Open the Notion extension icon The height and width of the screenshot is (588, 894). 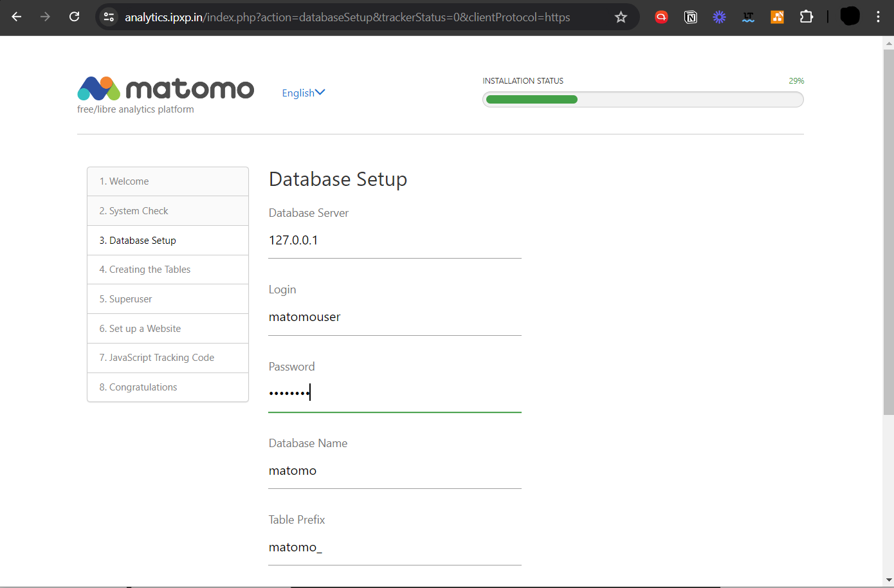[691, 17]
